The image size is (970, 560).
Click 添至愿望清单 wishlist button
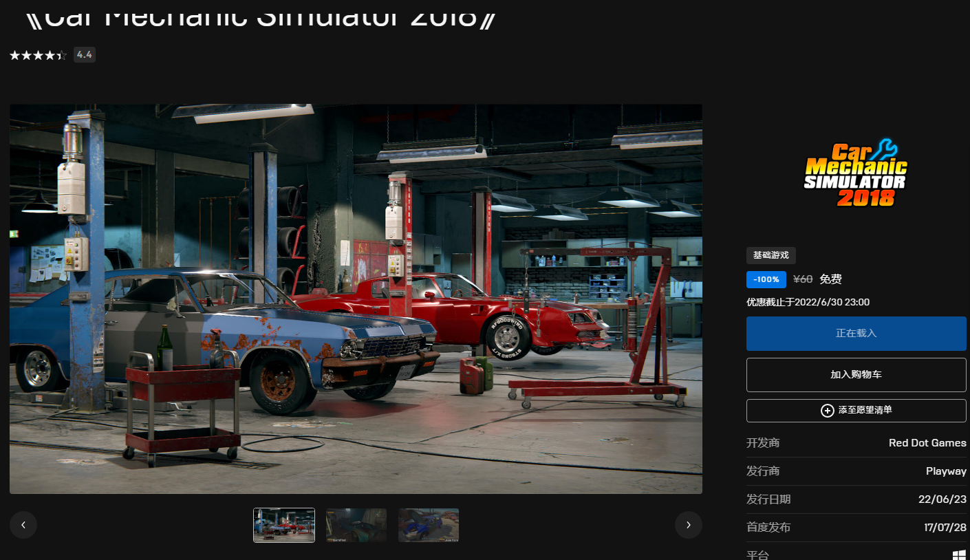pos(856,410)
